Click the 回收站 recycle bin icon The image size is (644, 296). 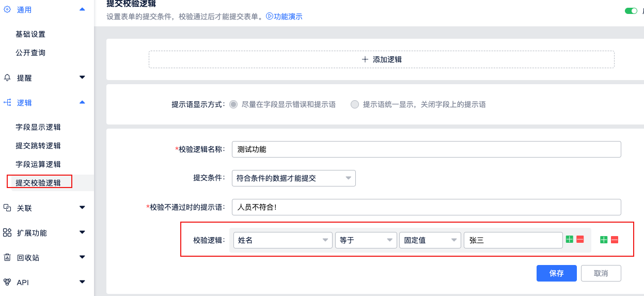(x=7, y=257)
